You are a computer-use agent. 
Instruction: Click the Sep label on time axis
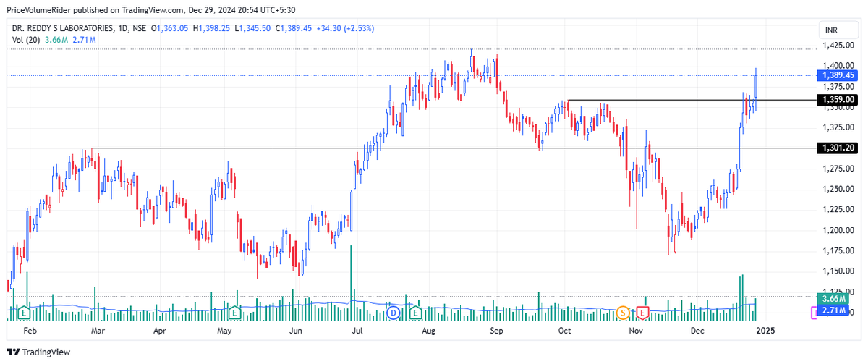click(x=496, y=331)
